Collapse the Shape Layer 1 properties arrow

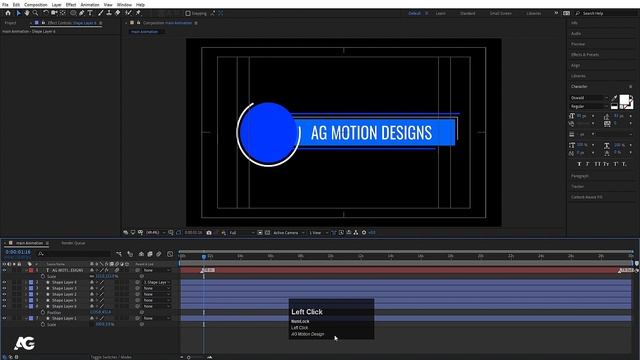click(26, 318)
